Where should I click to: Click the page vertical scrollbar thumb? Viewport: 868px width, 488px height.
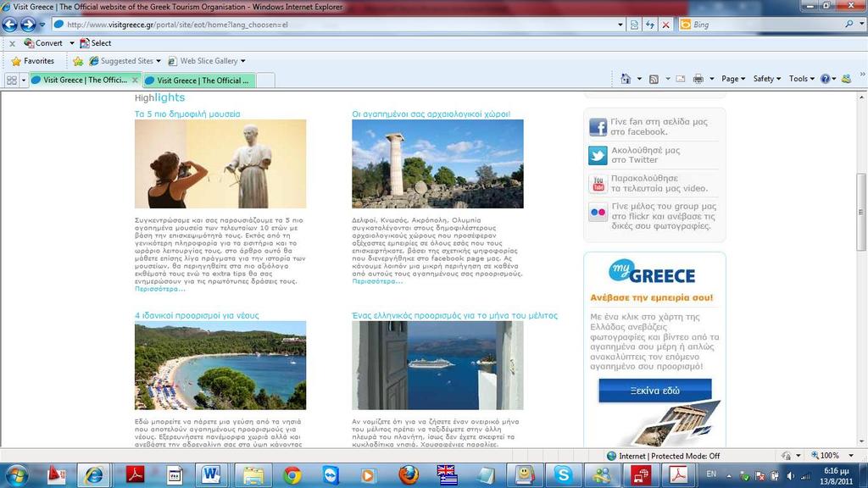coord(861,212)
